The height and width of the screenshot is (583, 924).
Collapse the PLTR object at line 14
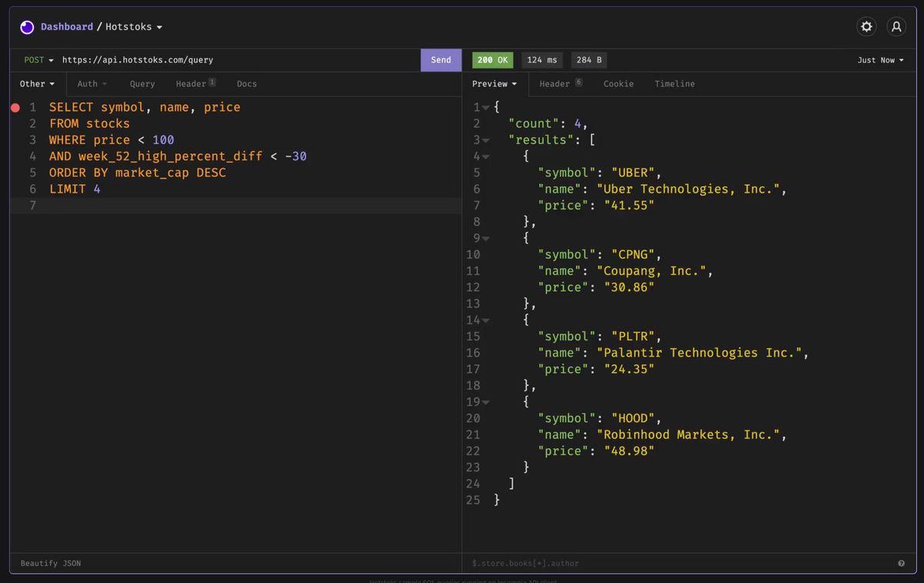click(x=486, y=320)
